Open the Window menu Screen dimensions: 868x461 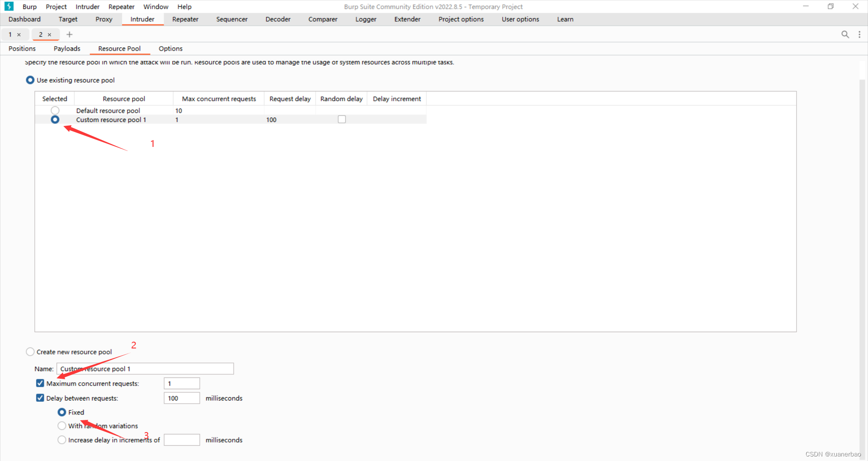tap(156, 6)
